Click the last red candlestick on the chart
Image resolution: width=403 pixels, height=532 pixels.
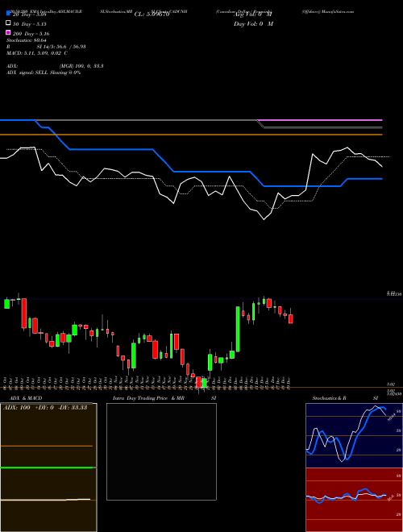click(x=291, y=319)
